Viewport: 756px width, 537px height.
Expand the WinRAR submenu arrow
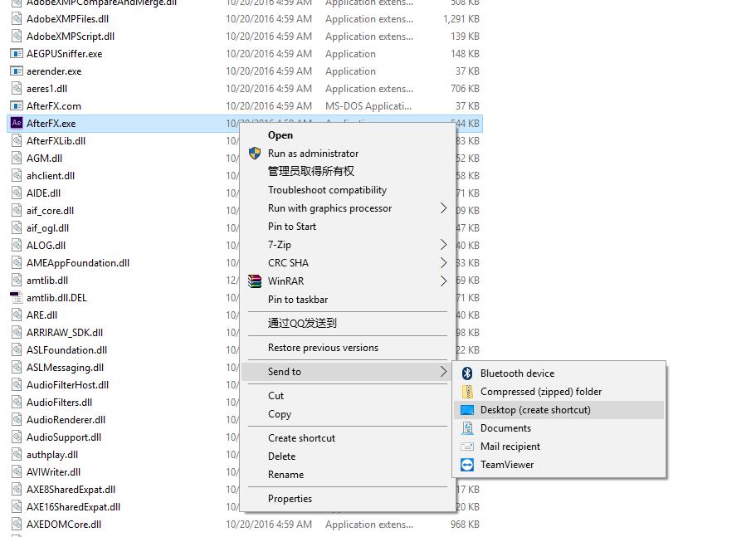click(x=443, y=281)
